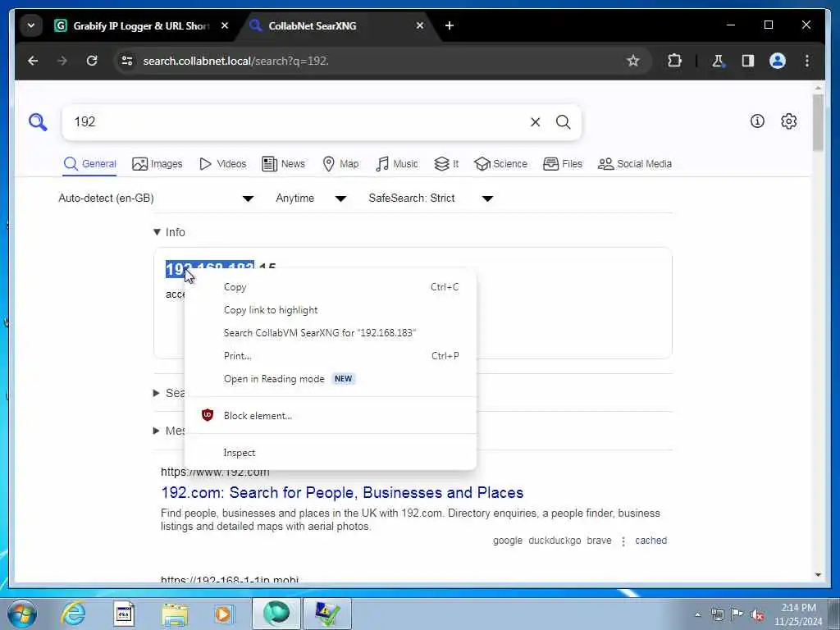
Task: Open the Auto-detect (en-GB) language dropdown
Action: (x=156, y=199)
